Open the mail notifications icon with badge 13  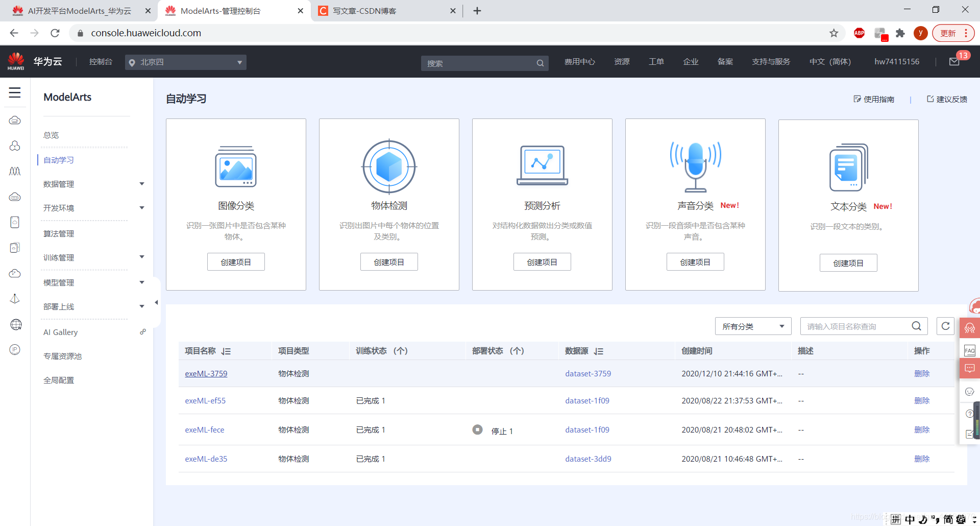click(x=954, y=62)
